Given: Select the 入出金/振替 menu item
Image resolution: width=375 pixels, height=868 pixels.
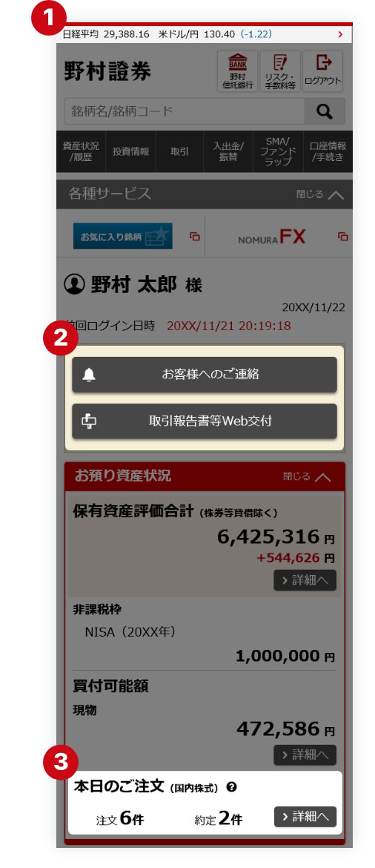Looking at the screenshot, I should [x=228, y=151].
